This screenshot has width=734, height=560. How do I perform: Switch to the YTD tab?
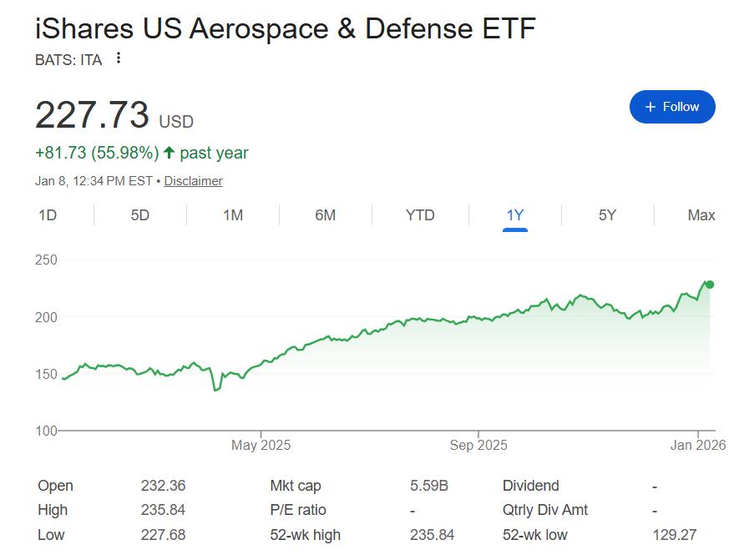[x=420, y=215]
